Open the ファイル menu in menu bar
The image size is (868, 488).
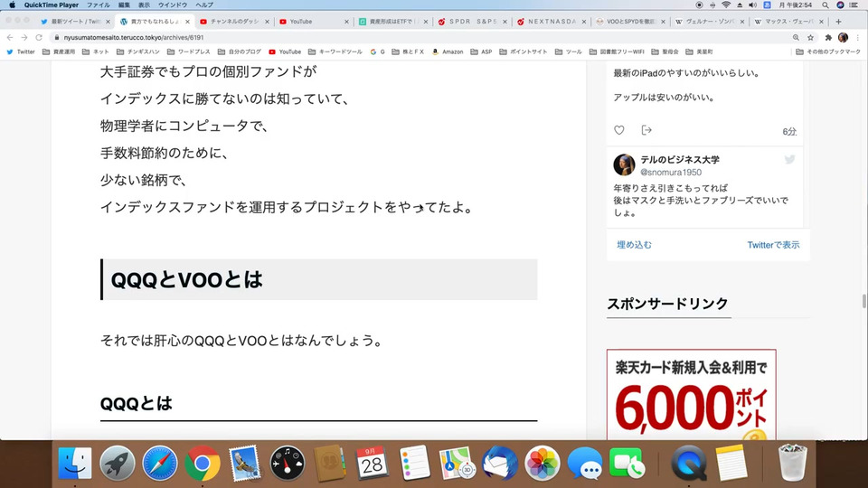coord(98,5)
